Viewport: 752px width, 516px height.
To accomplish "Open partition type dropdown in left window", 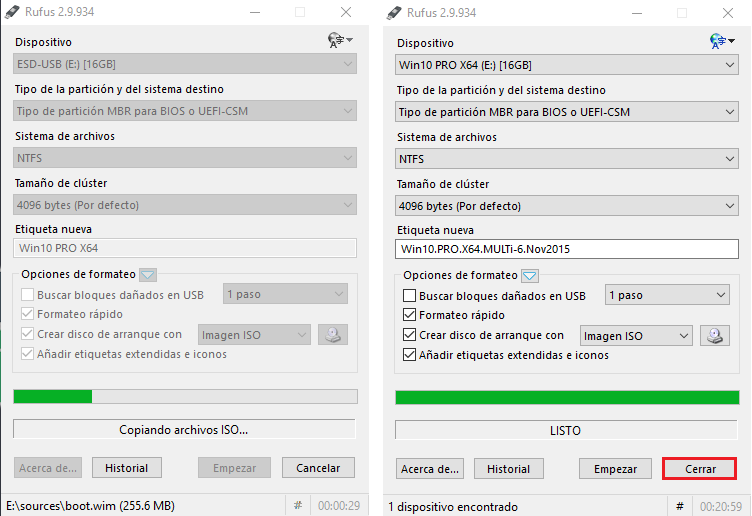I will click(x=185, y=111).
